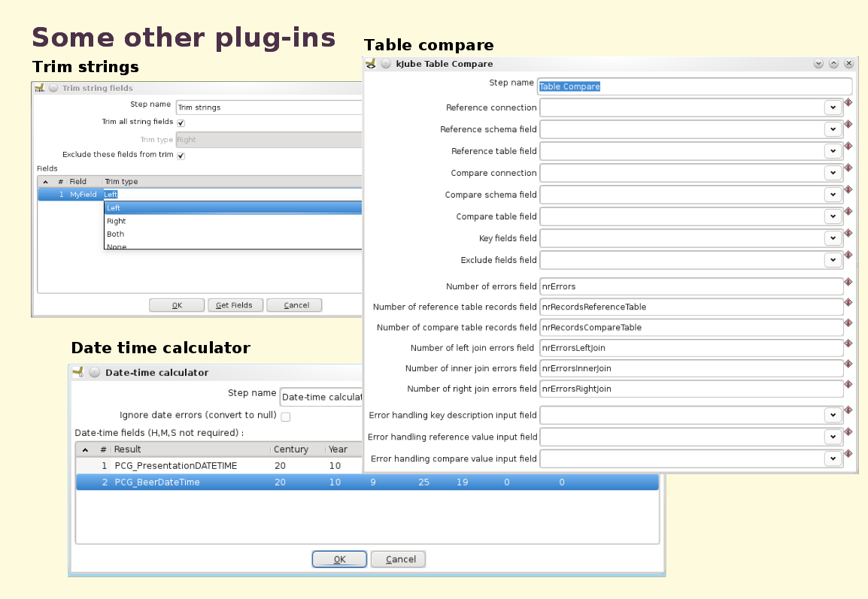This screenshot has height=599, width=868.
Task: Click round button in Trim string fields title bar
Action: 53,88
